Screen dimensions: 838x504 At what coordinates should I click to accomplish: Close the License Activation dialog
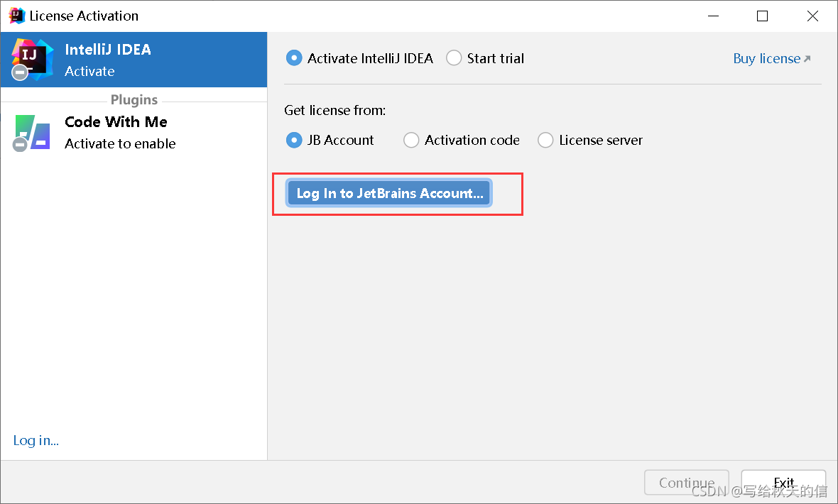point(812,16)
